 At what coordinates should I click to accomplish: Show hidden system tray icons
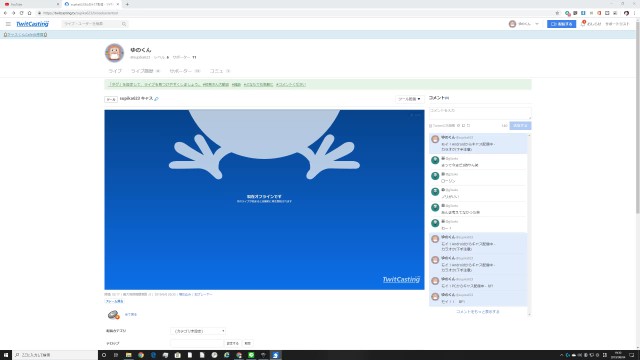pos(561,355)
